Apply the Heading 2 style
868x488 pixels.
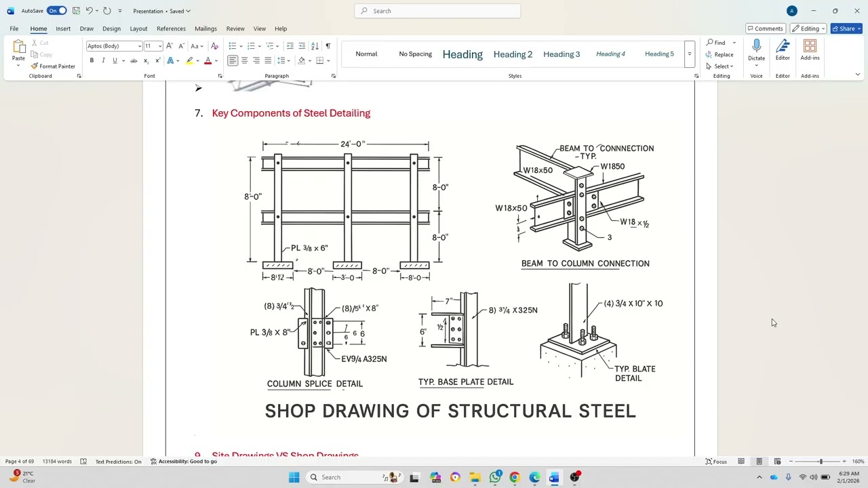coord(513,54)
